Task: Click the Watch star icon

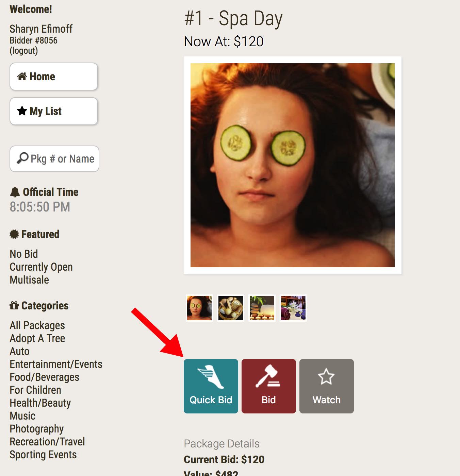Action: click(326, 376)
